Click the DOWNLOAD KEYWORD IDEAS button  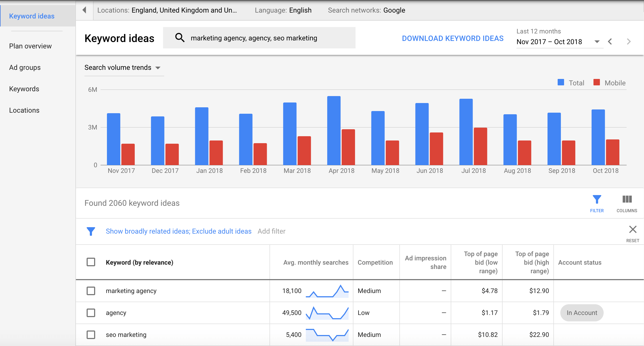[452, 38]
